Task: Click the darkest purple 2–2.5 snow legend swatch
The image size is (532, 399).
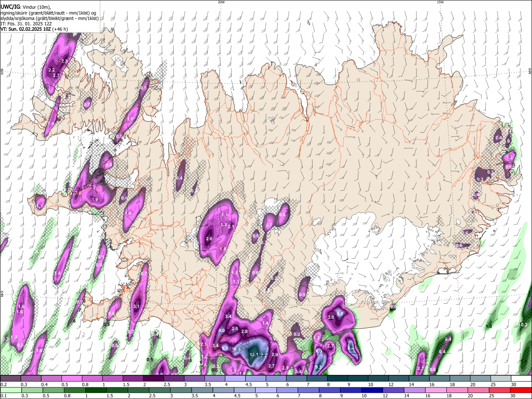Action: click(154, 378)
